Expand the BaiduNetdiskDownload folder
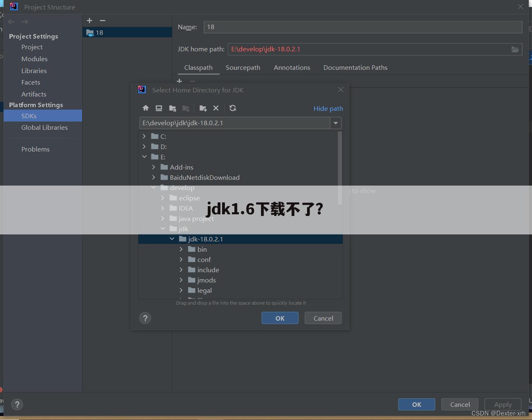 (x=154, y=177)
